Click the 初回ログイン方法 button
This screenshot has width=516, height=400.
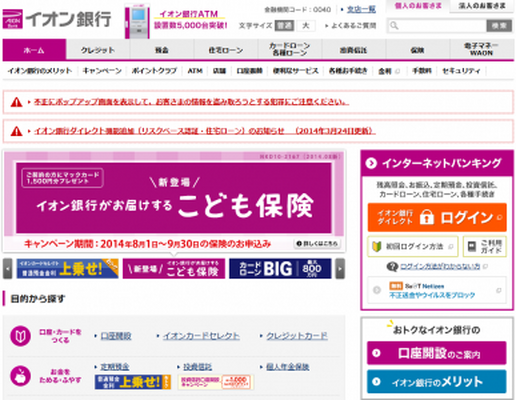tap(413, 246)
